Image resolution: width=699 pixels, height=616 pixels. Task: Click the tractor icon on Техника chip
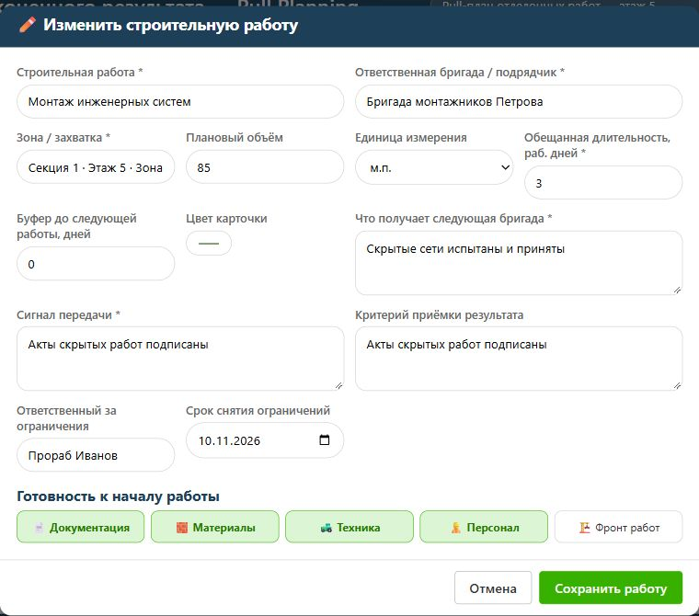(327, 528)
